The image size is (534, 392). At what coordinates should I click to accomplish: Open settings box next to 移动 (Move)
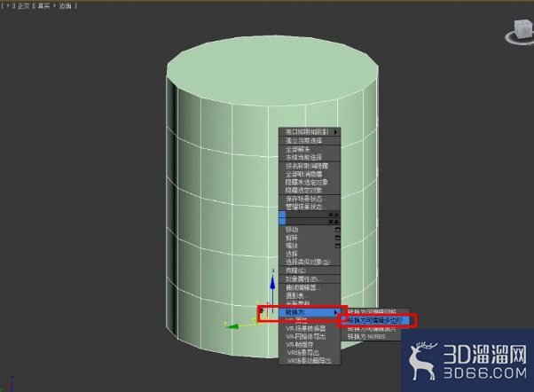pos(337,230)
